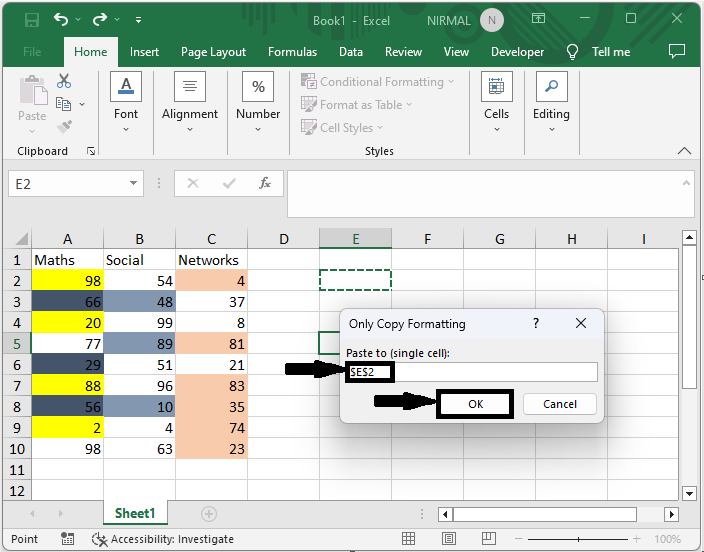The height and width of the screenshot is (552, 704).
Task: Open Format as Table menu
Action: pyautogui.click(x=356, y=105)
